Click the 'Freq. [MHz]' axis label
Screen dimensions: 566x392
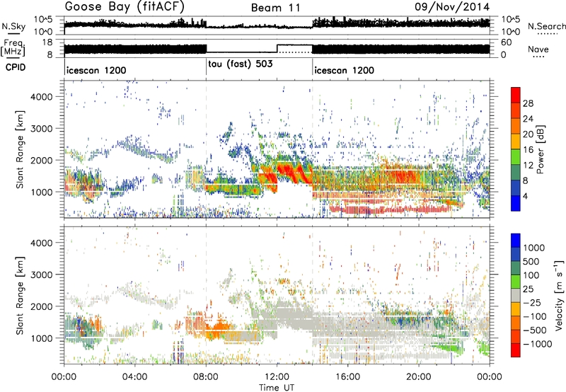click(13, 48)
